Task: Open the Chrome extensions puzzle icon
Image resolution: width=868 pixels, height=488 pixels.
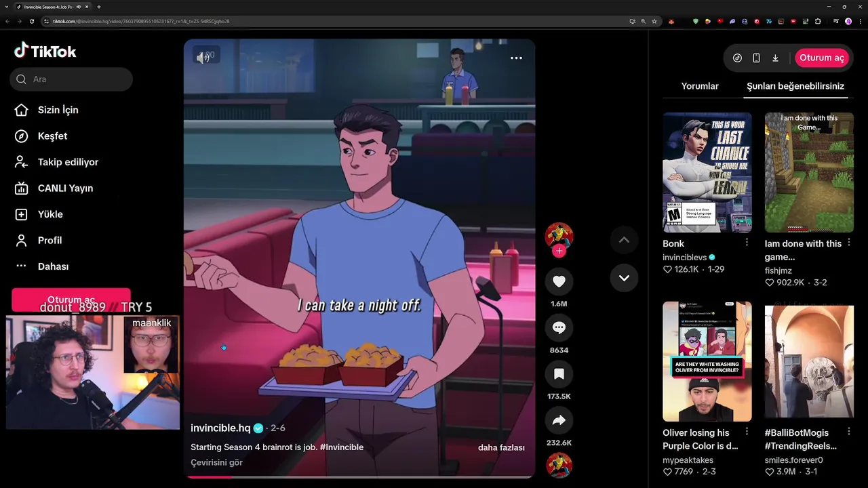Action: click(x=818, y=21)
